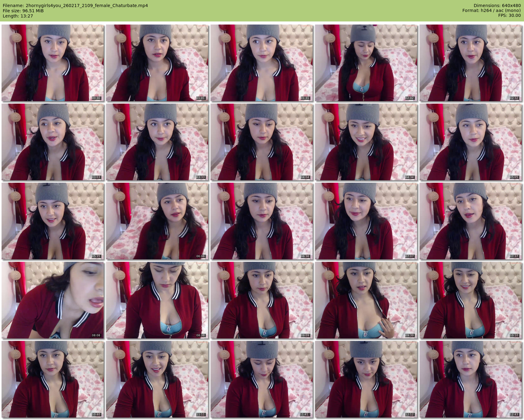Click the Length 13:27 text
This screenshot has width=524, height=420.
18,16
